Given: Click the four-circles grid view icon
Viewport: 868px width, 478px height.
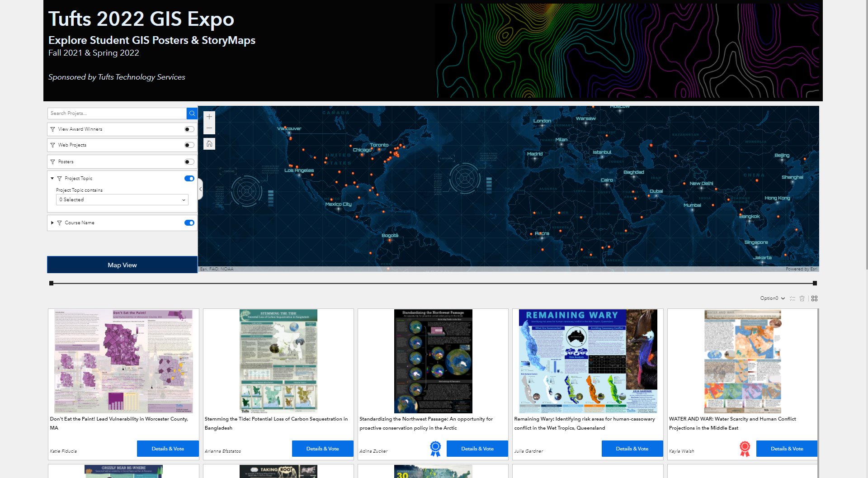Looking at the screenshot, I should pos(814,298).
